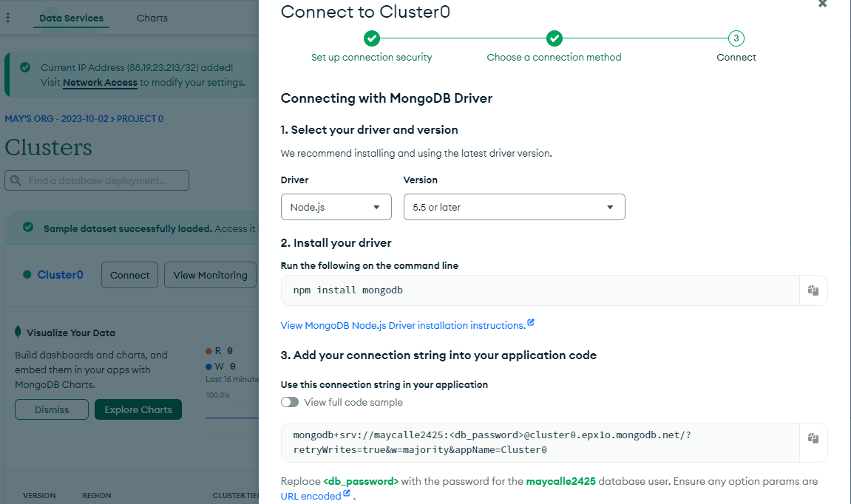Image resolution: width=851 pixels, height=504 pixels.
Task: Click the Choose a connection method checkmark step
Action: (554, 38)
